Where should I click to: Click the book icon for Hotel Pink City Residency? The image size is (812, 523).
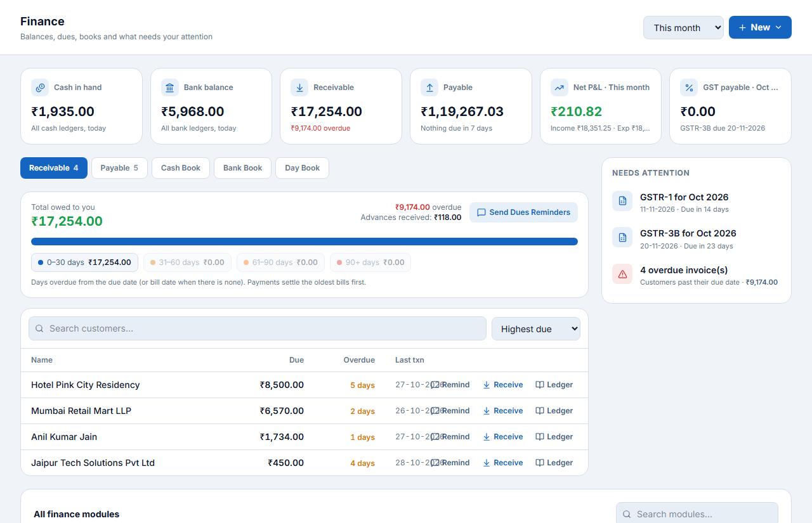[540, 385]
